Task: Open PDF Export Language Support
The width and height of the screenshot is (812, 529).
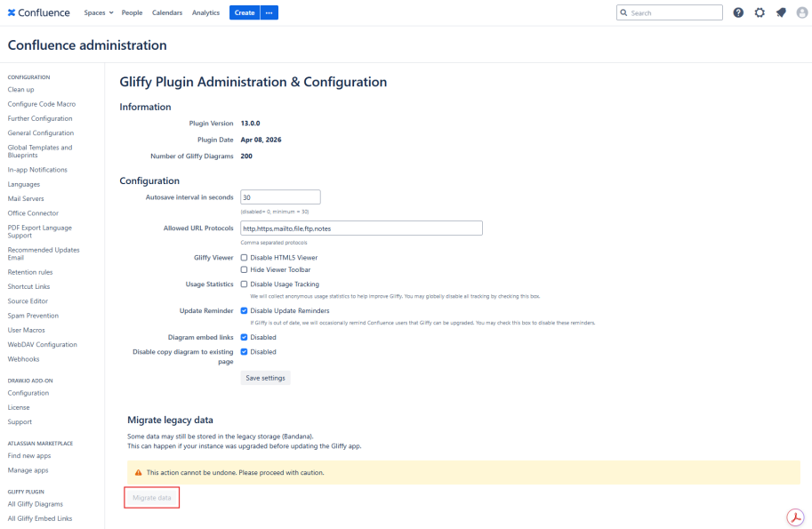Action: tap(40, 231)
